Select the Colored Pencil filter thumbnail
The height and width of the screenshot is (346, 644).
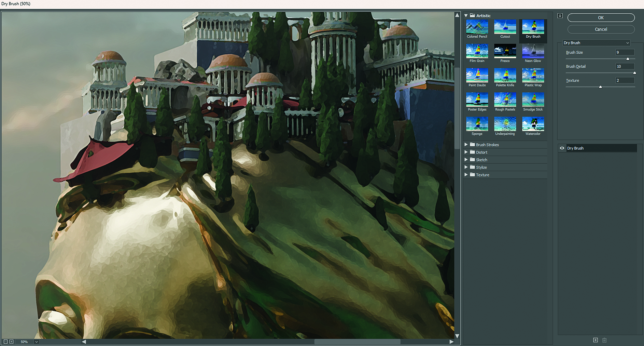(477, 27)
